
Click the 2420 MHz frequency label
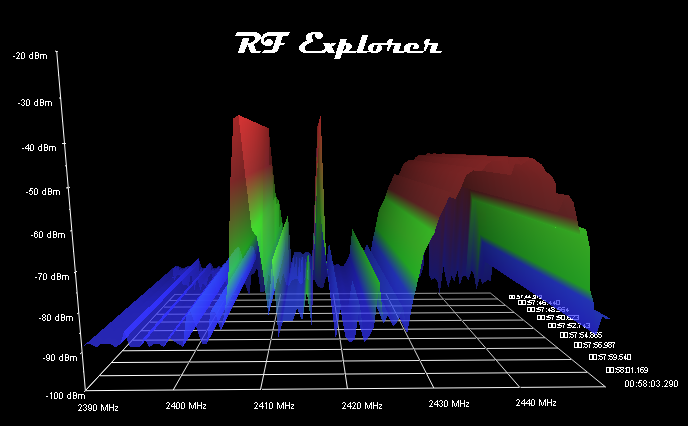(x=362, y=406)
